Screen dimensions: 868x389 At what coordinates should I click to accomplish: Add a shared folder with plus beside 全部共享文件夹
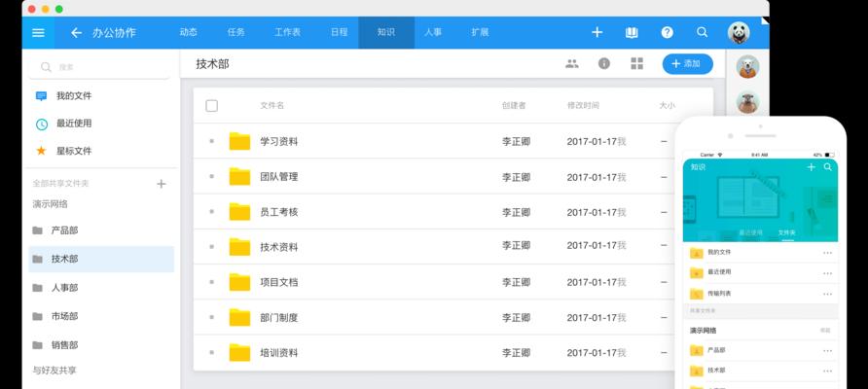(162, 184)
